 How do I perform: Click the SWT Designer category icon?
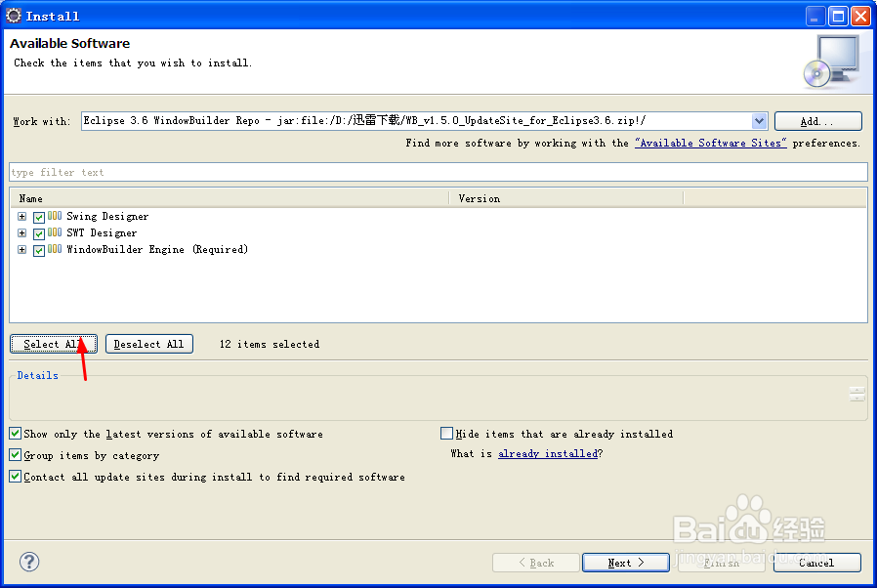tap(55, 232)
